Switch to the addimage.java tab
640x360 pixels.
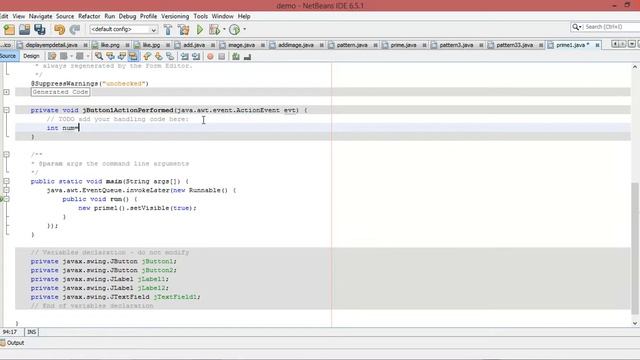[x=296, y=45]
